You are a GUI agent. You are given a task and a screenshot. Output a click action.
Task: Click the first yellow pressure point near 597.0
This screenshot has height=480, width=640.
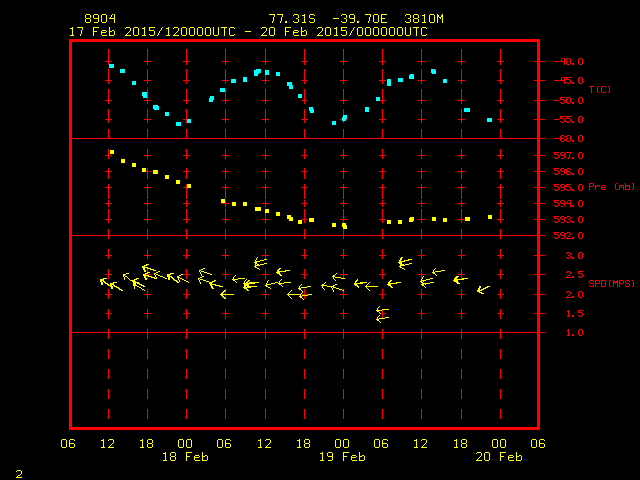[x=112, y=152]
